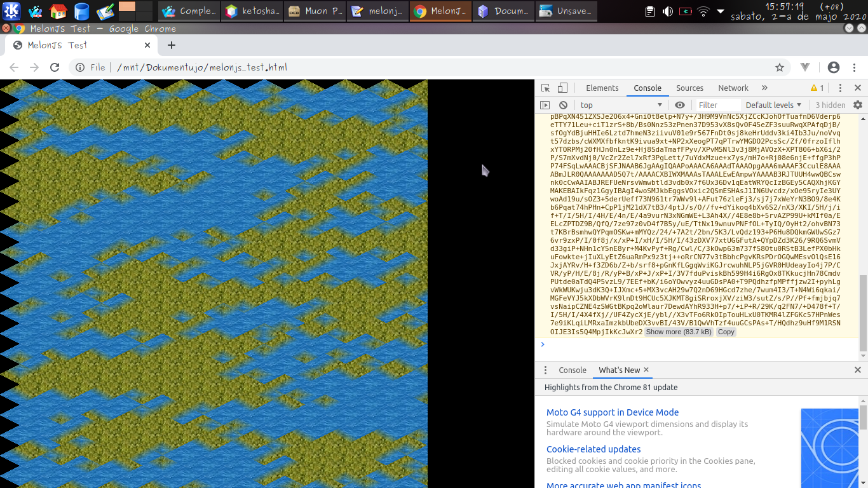
Task: Open the network/wifi indicator in system tray
Action: (703, 11)
